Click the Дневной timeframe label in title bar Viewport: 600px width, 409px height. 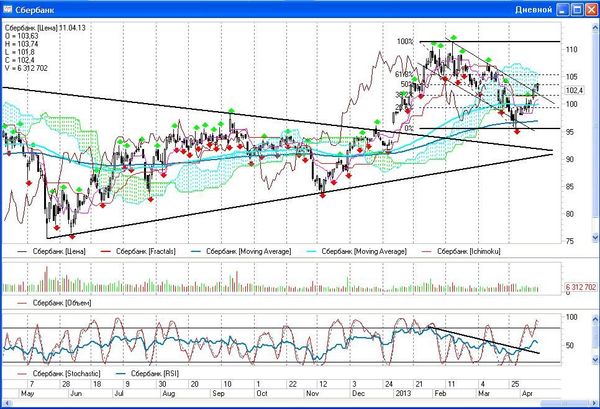pos(533,10)
